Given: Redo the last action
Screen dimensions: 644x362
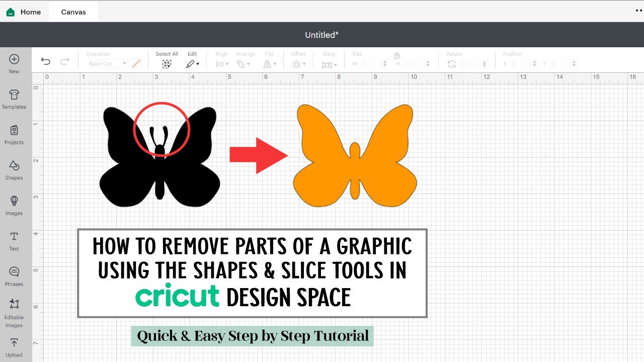Looking at the screenshot, I should pos(64,61).
